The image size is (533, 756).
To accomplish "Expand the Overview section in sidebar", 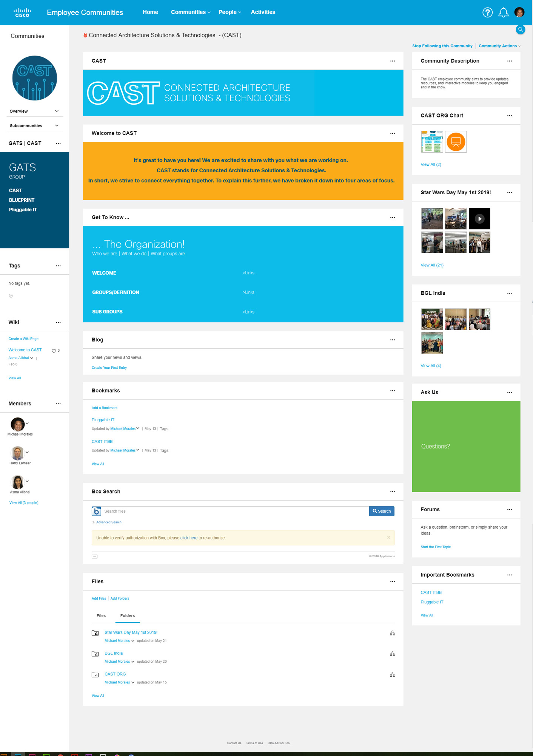I will [x=57, y=111].
